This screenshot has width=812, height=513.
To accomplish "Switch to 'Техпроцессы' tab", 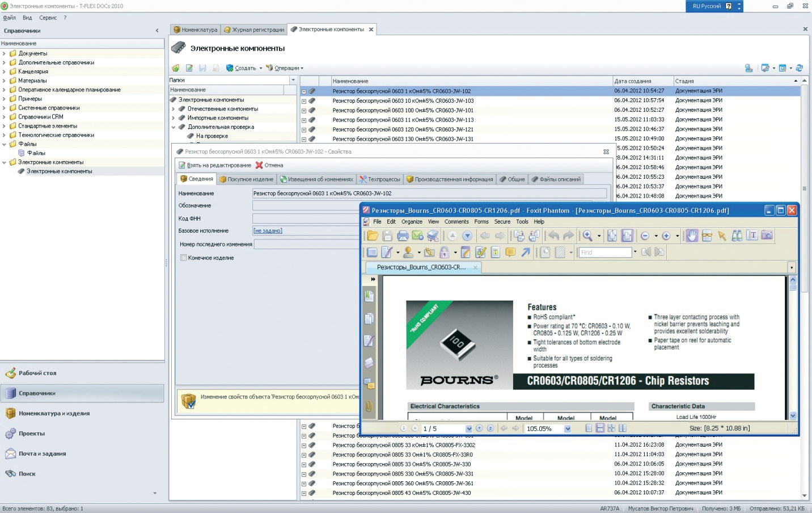I will 380,179.
